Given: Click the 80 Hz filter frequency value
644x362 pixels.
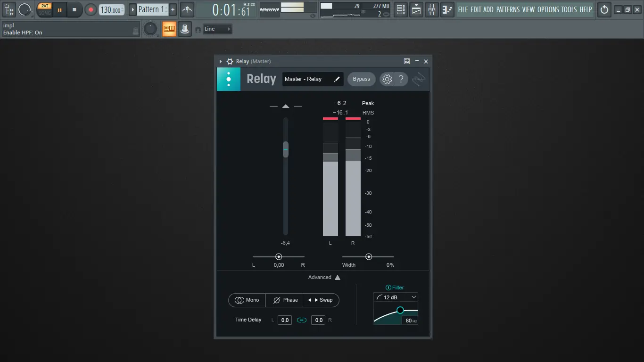Looking at the screenshot, I should (411, 321).
